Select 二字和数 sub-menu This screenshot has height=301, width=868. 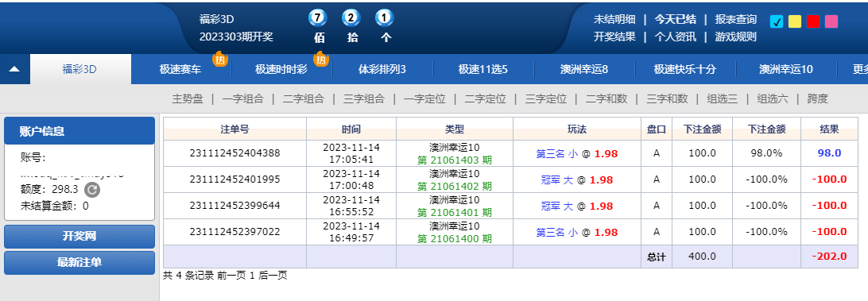coord(606,99)
